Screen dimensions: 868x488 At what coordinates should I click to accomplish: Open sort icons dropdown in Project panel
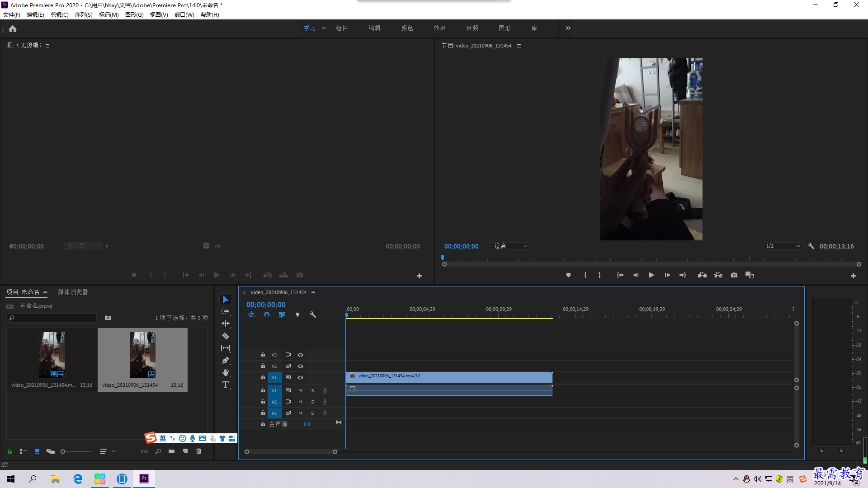tap(108, 451)
